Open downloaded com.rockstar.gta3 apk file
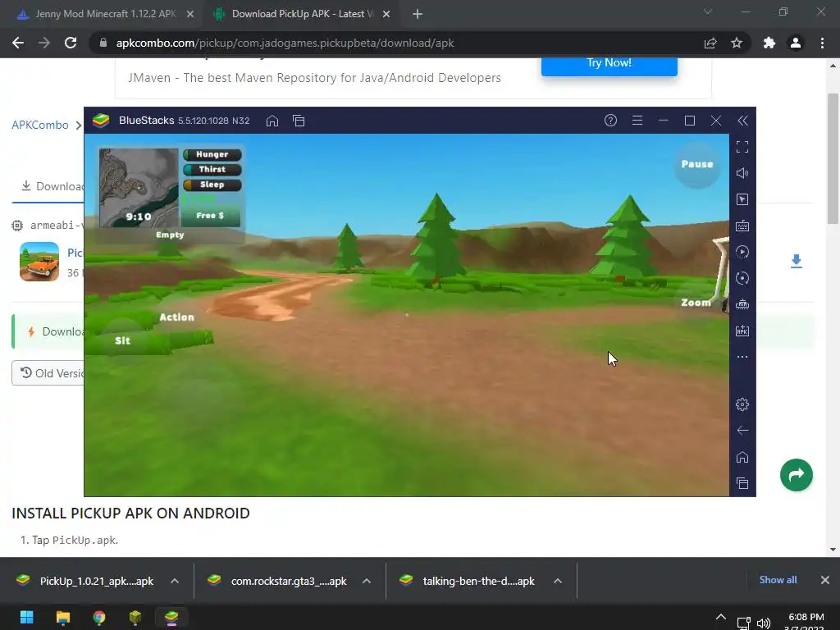The height and width of the screenshot is (630, 840). coord(279,581)
